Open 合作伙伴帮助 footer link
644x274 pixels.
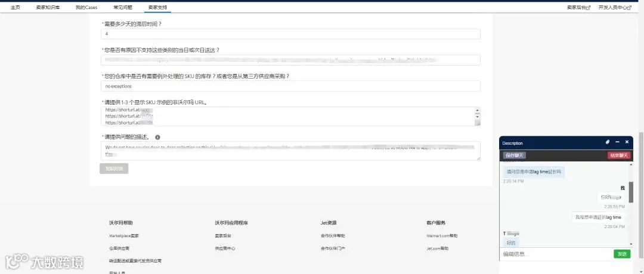[333, 236]
